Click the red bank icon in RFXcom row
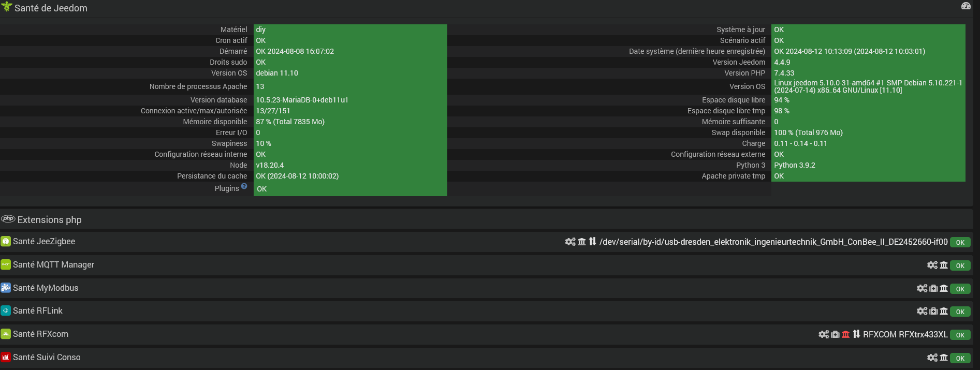Screen dimensions: 980x370 click(x=846, y=334)
